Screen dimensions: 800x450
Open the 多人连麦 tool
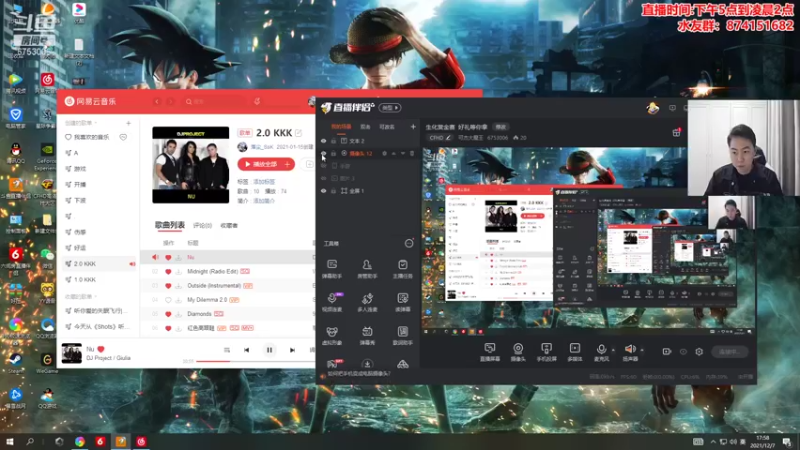tap(367, 302)
